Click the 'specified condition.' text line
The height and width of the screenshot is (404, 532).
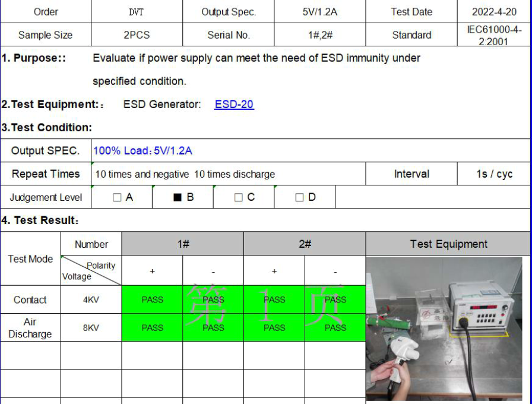[x=140, y=81]
